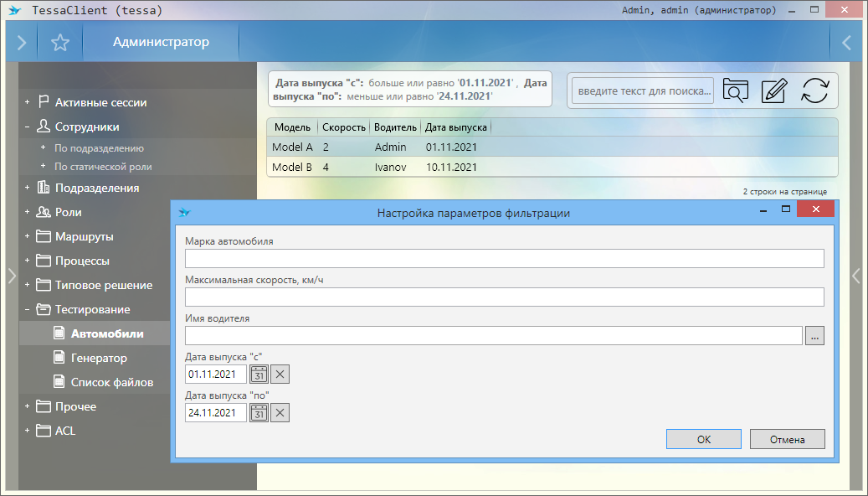Switch to the Администратор tab

click(161, 43)
